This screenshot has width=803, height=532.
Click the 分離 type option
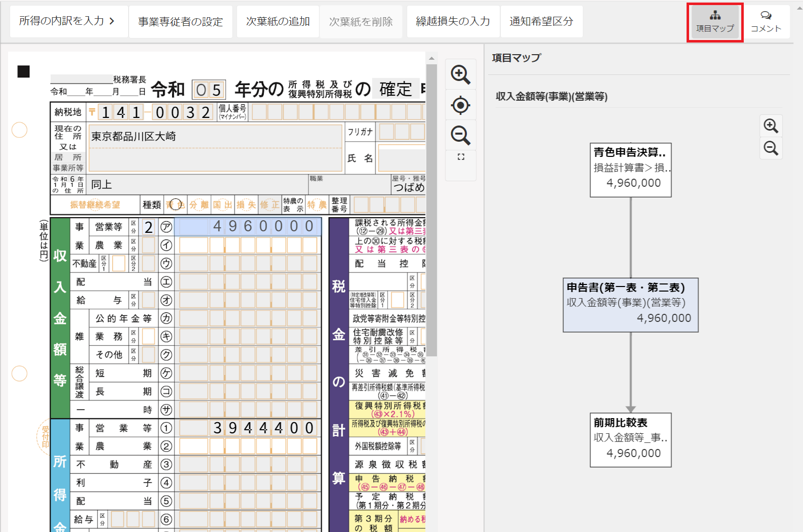pos(199,204)
